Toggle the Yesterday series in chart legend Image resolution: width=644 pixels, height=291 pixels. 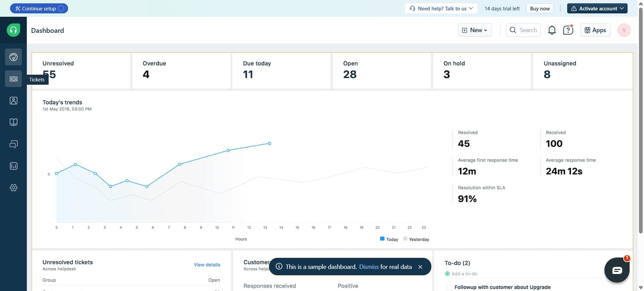416,239
